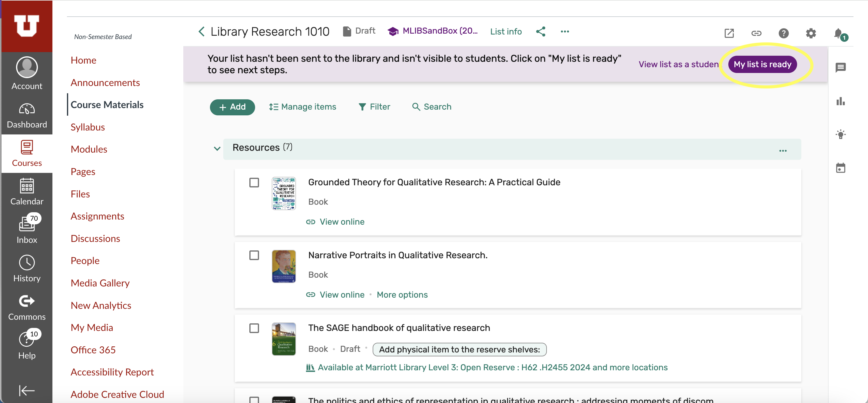Open the settings gear icon

811,33
